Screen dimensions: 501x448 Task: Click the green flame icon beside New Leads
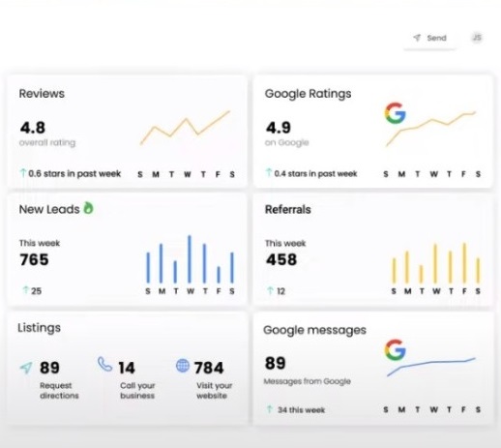point(88,208)
